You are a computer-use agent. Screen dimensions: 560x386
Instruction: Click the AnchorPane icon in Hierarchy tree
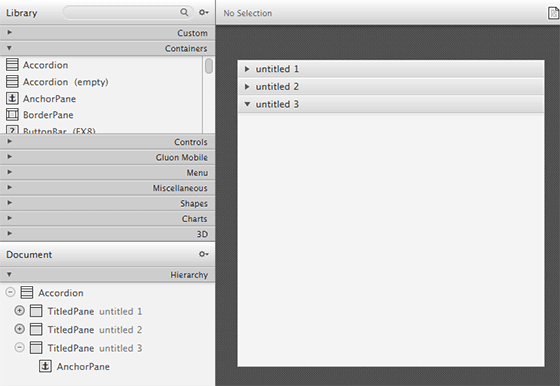[x=45, y=366]
